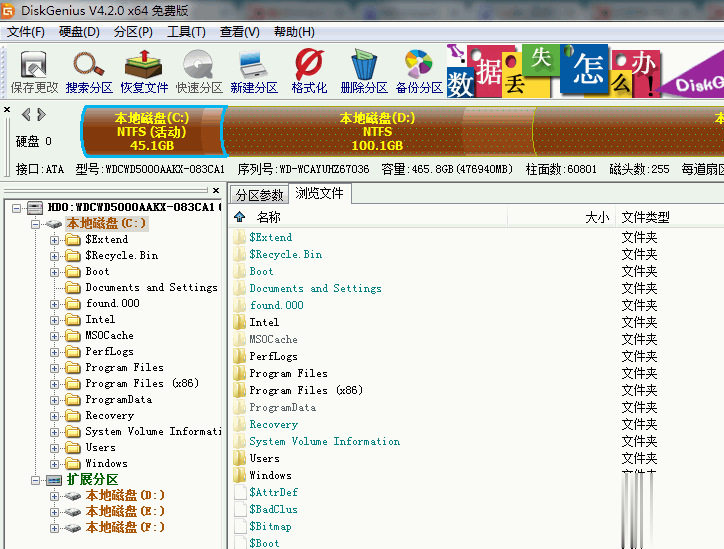Go to next disk with right arrow
Viewport: 724px width, 549px height.
[x=42, y=114]
